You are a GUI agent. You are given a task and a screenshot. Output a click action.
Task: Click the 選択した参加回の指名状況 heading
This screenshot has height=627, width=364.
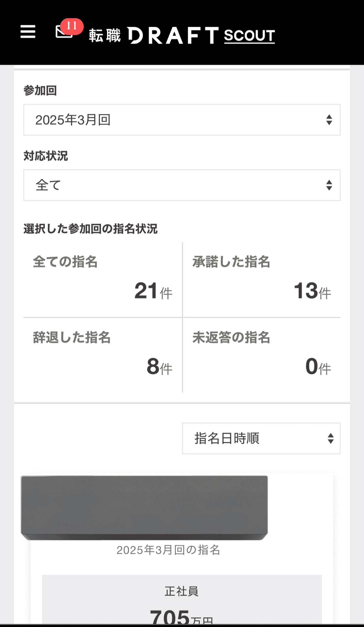pos(90,229)
